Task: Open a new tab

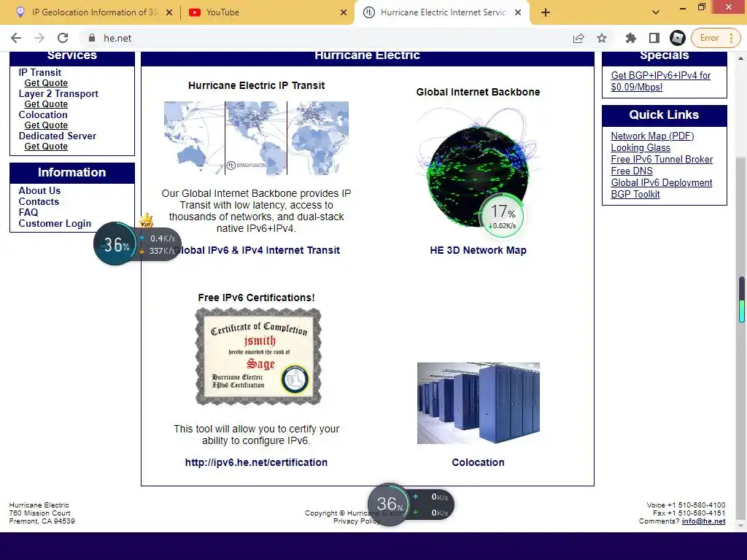Action: [x=546, y=12]
